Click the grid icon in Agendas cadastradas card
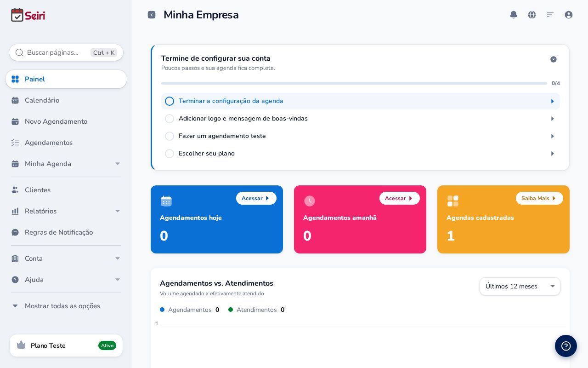The height and width of the screenshot is (368, 588). click(453, 201)
